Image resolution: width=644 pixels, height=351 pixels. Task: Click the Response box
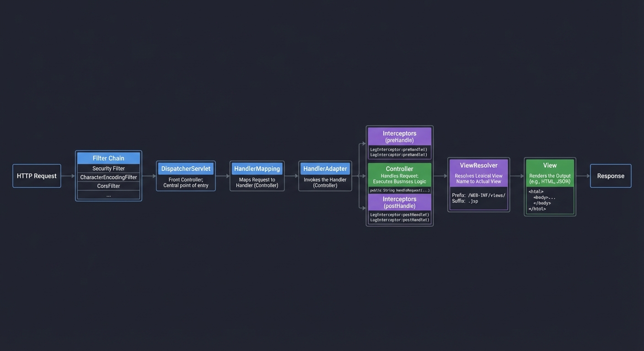click(x=610, y=175)
